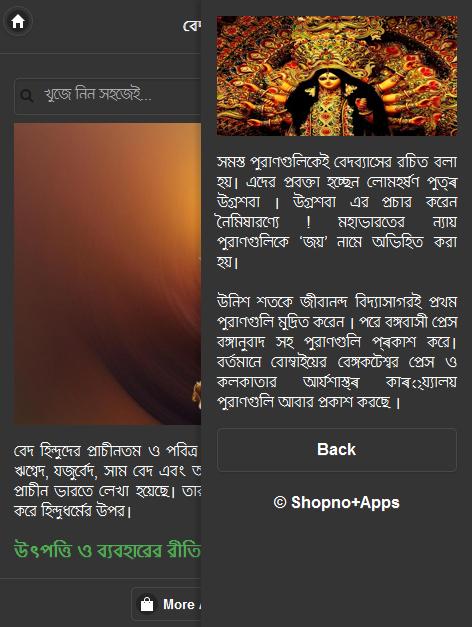Click the paragraph starting উনিশ শতকে

[337, 351]
